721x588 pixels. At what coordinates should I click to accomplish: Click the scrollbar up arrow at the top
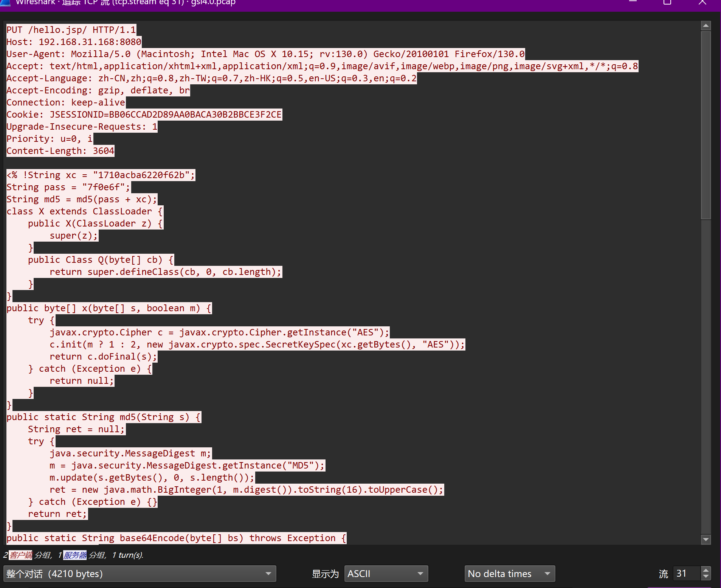pyautogui.click(x=705, y=26)
